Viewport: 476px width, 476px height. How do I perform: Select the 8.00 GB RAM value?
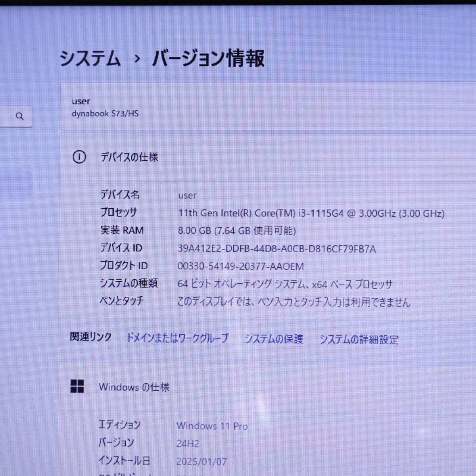coord(237,231)
